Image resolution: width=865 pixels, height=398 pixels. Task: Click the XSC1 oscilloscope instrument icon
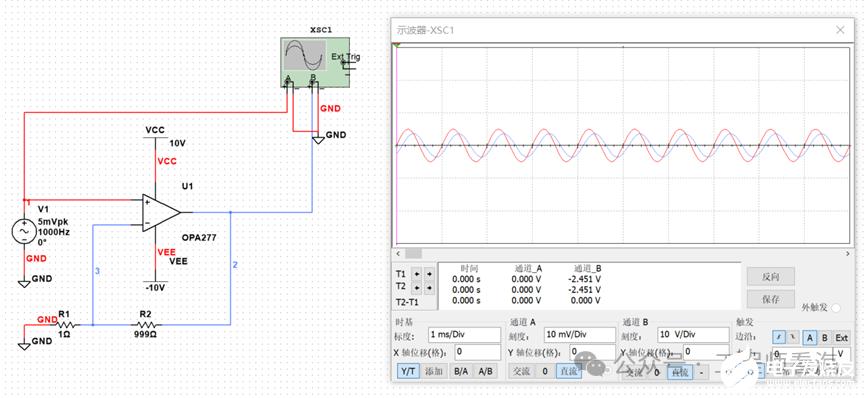[315, 62]
